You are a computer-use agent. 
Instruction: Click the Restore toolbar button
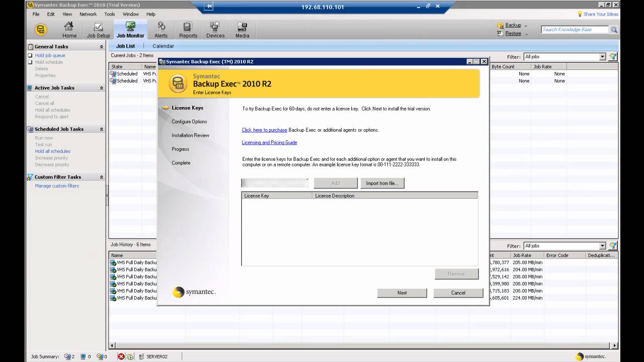(x=509, y=34)
